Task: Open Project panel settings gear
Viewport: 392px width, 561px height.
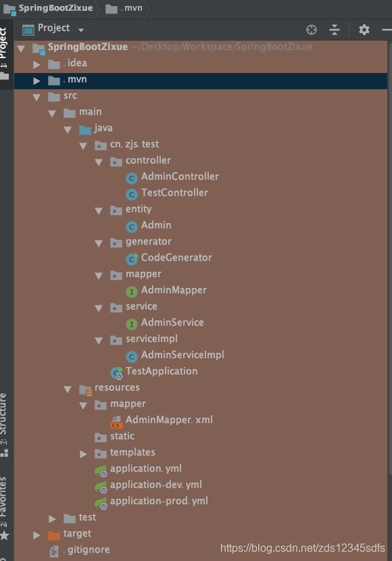Action: tap(364, 30)
